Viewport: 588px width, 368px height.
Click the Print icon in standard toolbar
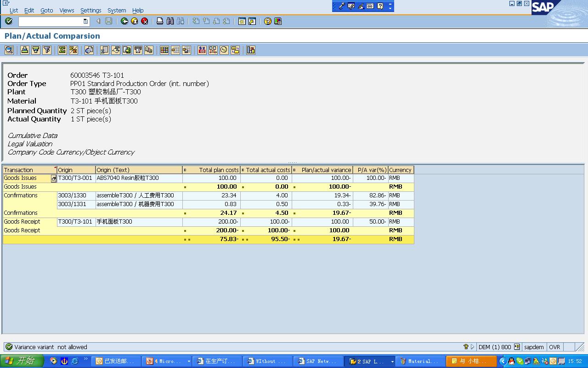click(160, 21)
